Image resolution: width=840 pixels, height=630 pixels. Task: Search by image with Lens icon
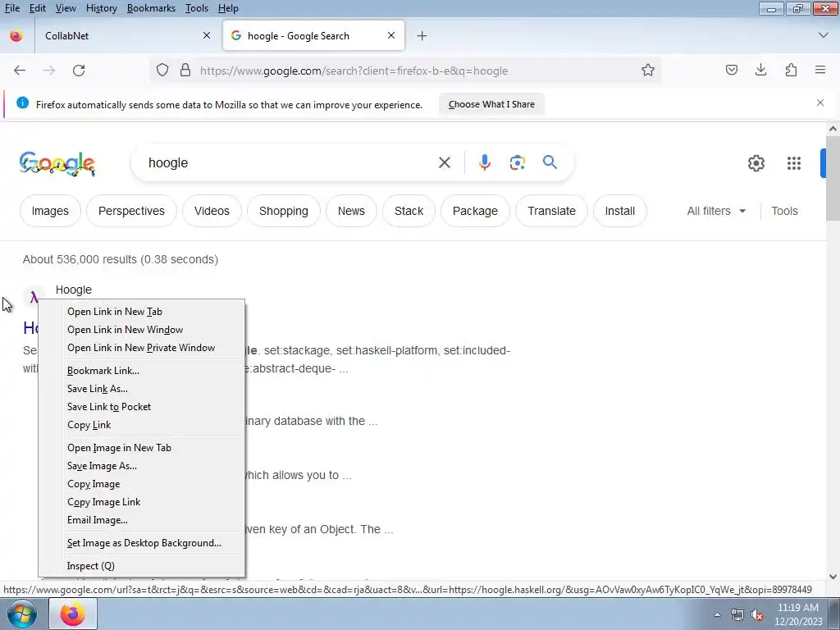pos(517,162)
